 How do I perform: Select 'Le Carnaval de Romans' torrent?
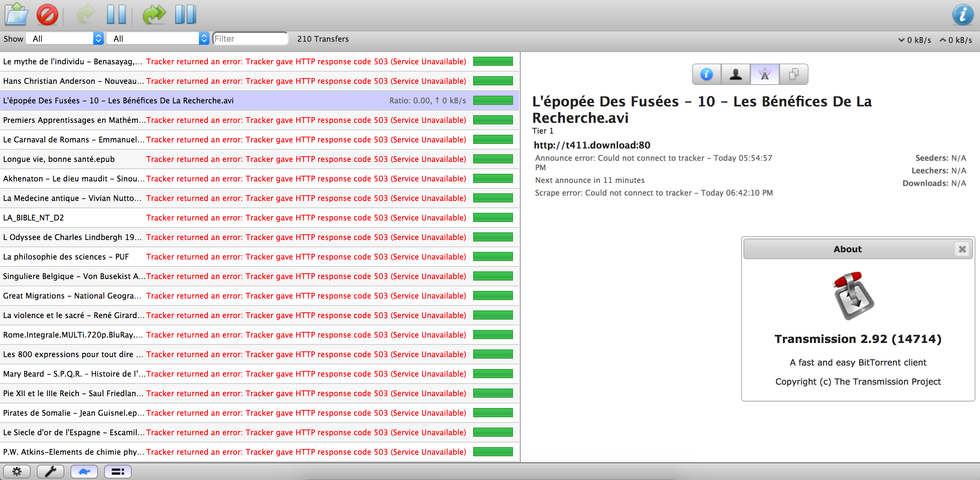coord(260,140)
